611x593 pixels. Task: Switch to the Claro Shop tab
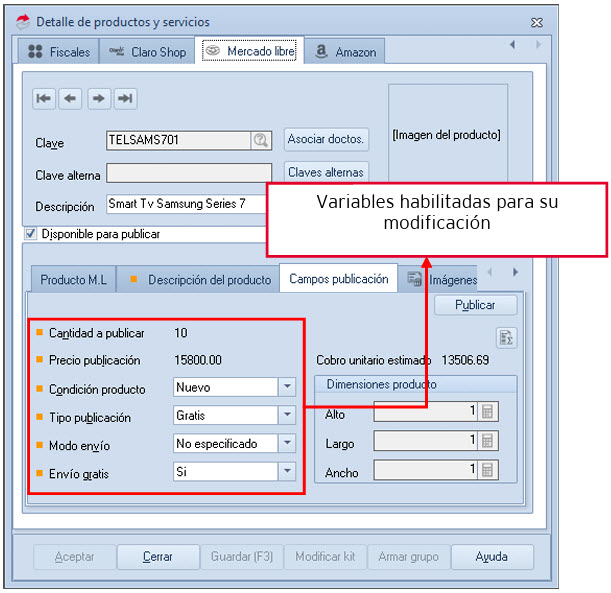coord(148,52)
